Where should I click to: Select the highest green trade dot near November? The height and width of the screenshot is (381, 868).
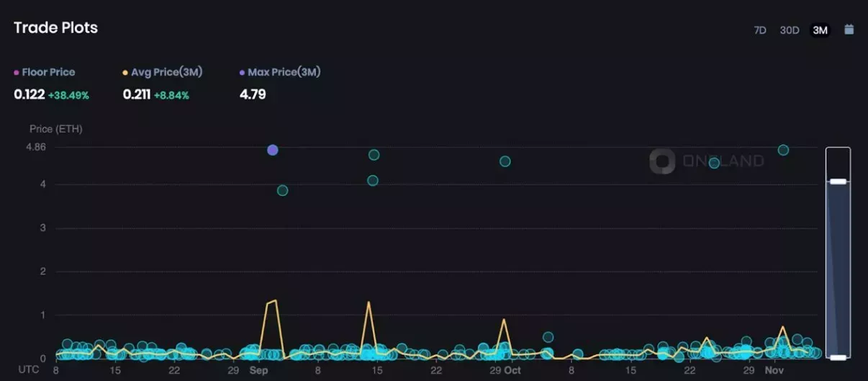pos(783,150)
